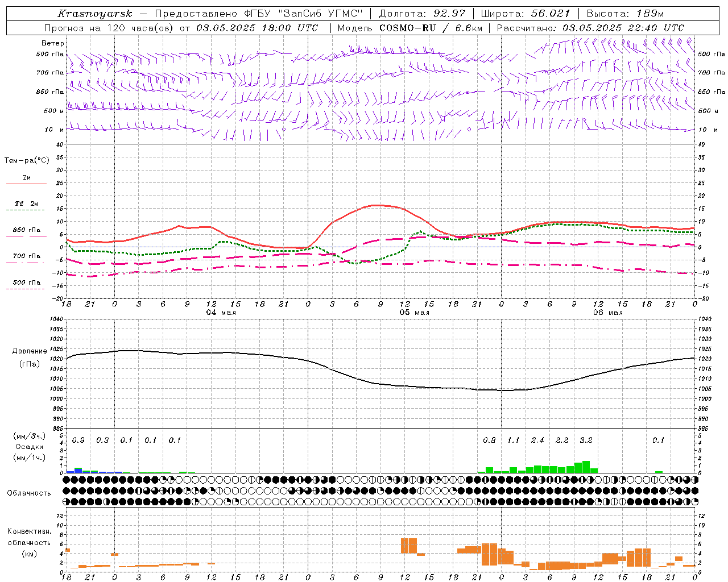This screenshot has width=728, height=582.
Task: Click the "700 гПа" temperature legend entry
Action: coord(27,256)
